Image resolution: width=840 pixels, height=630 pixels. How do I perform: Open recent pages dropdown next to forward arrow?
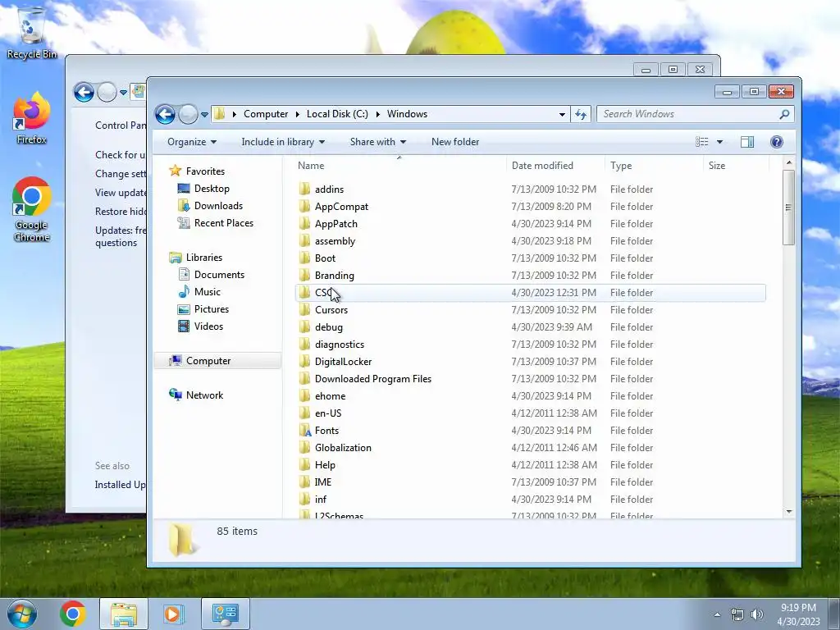coord(204,115)
